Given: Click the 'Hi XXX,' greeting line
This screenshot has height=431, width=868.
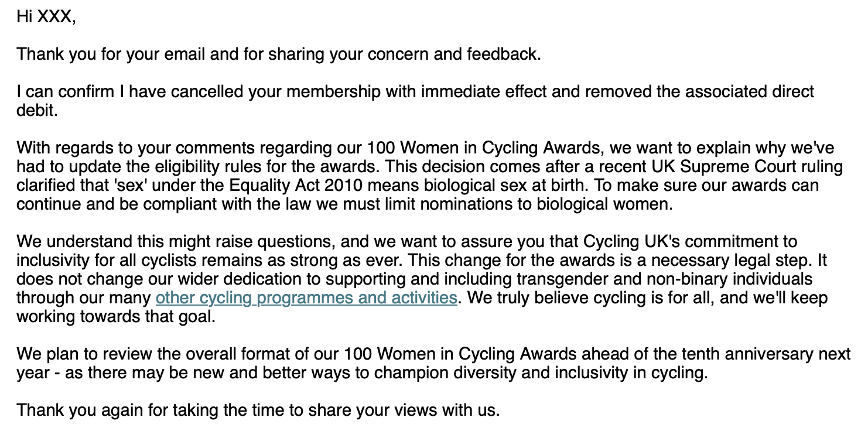Looking at the screenshot, I should tap(46, 16).
